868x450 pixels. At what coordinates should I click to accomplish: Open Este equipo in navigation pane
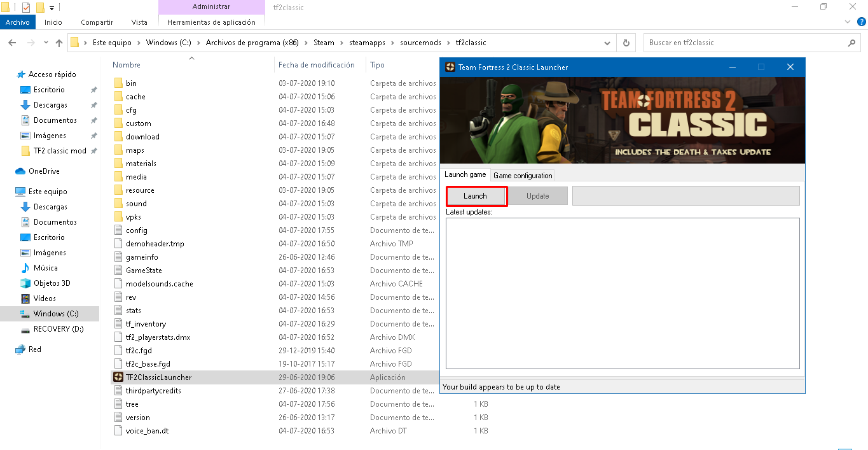click(48, 192)
